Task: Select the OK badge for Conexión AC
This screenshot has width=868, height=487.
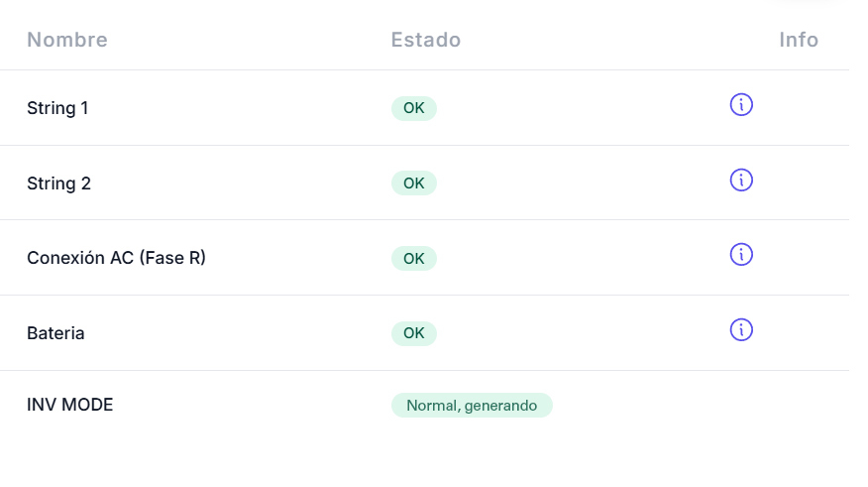Action: 413,259
